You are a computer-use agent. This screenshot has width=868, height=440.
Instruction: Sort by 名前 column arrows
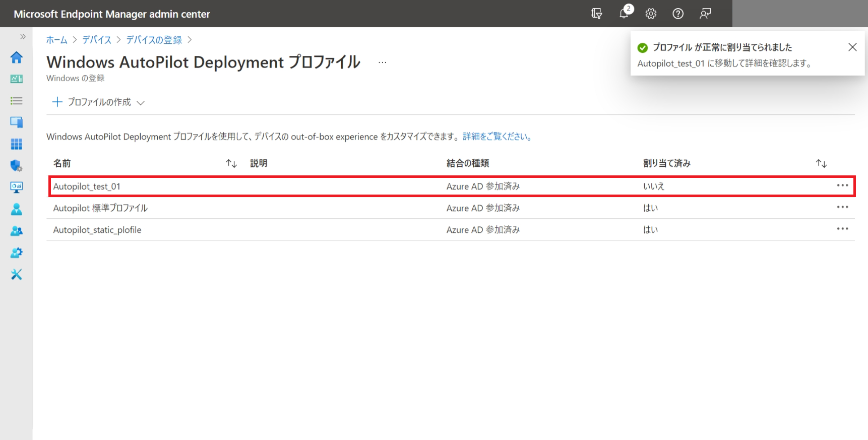[231, 163]
